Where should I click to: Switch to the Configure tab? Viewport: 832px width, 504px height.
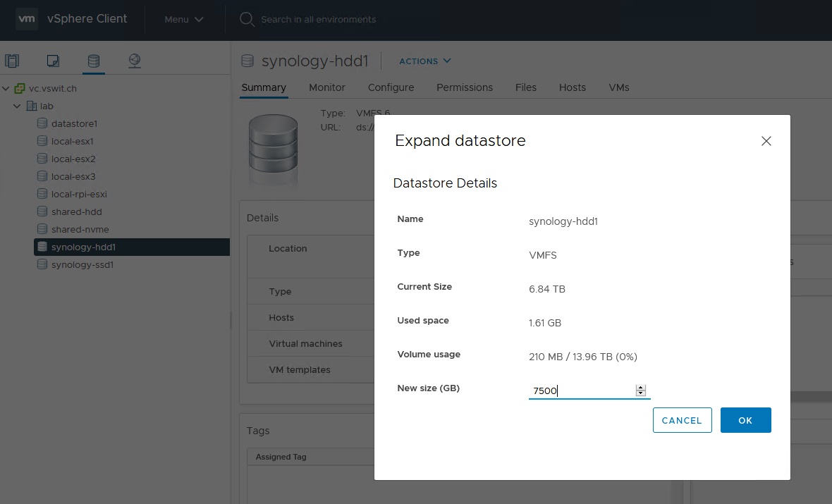tap(391, 87)
